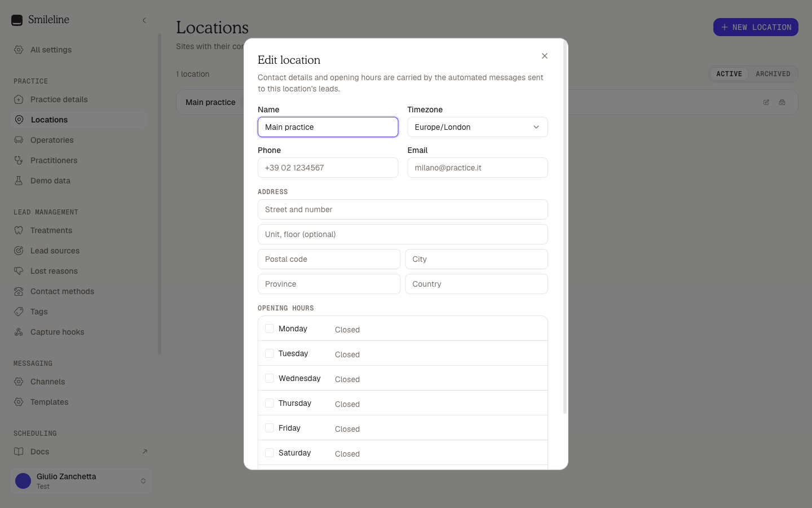Enable Friday opening hours checkbox
This screenshot has width=812, height=508.
(270, 428)
